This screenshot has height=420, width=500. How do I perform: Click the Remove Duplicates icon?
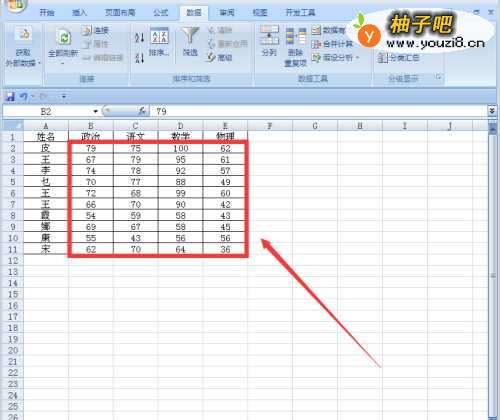[x=296, y=36]
